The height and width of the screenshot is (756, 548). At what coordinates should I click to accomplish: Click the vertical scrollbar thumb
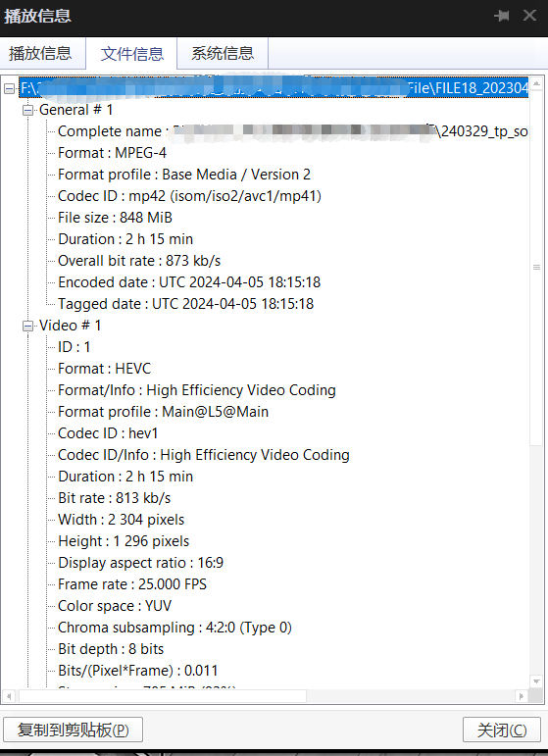[536, 267]
